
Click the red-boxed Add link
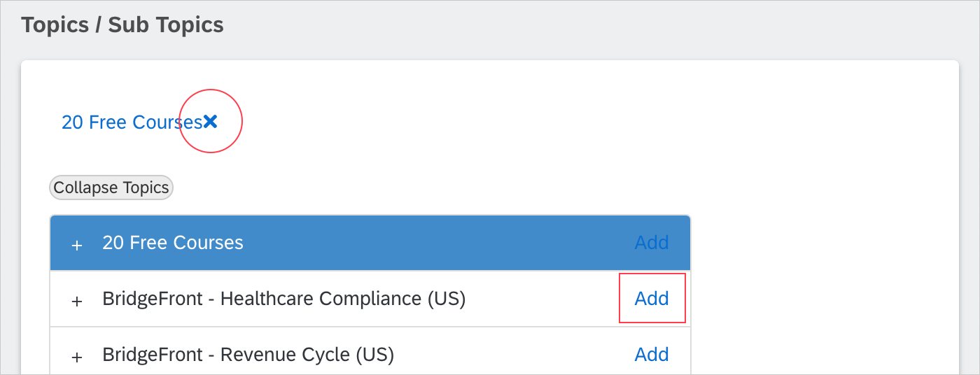click(x=651, y=299)
